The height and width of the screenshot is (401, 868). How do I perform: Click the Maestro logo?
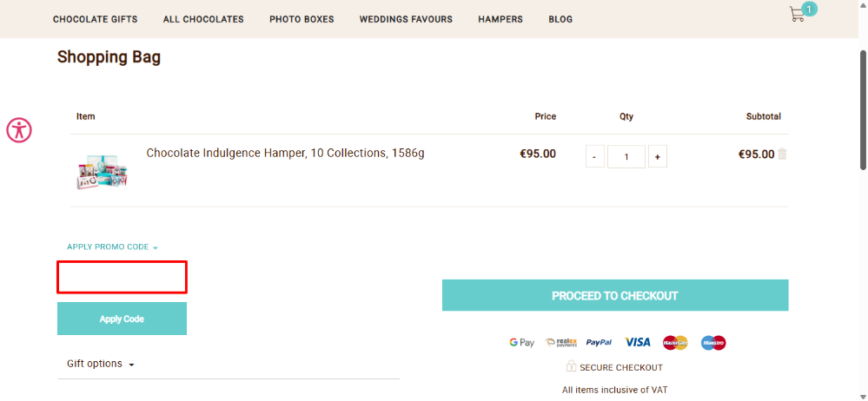pos(713,343)
